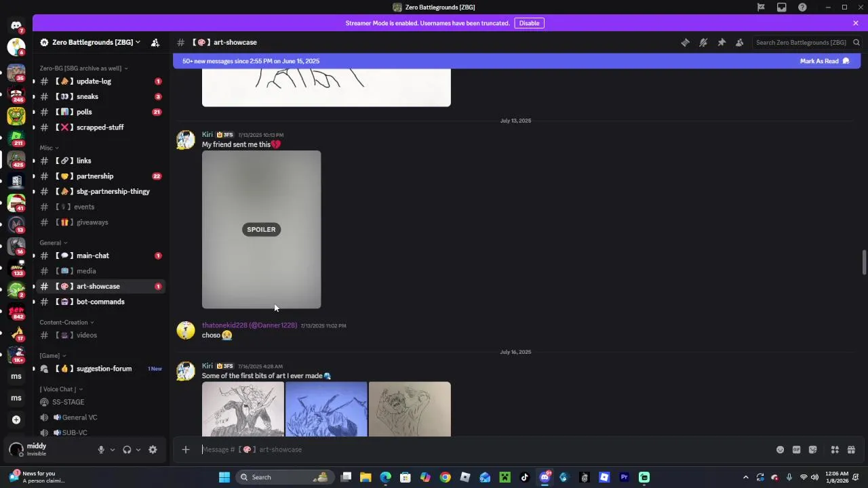
Task: Dismiss the Streamer Mode banner
Action: (856, 23)
